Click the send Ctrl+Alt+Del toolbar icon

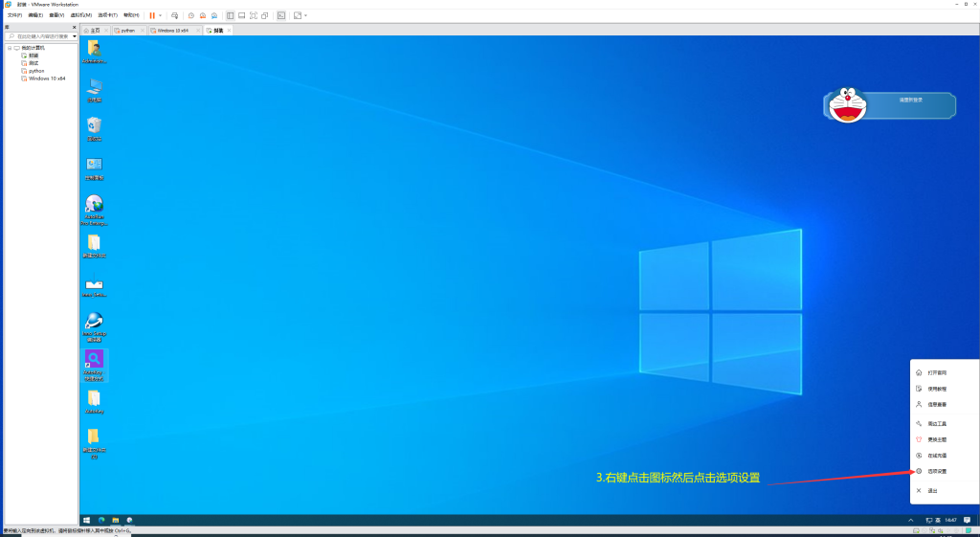coord(174,15)
